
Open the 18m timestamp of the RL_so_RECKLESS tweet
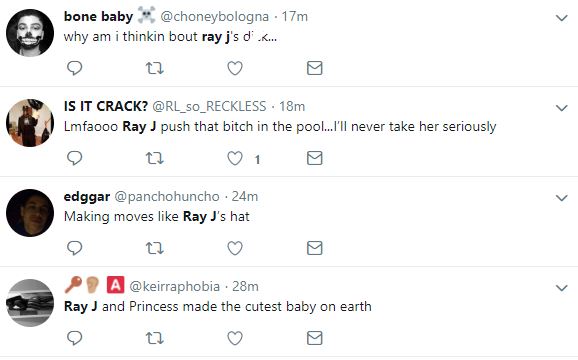tap(292, 106)
